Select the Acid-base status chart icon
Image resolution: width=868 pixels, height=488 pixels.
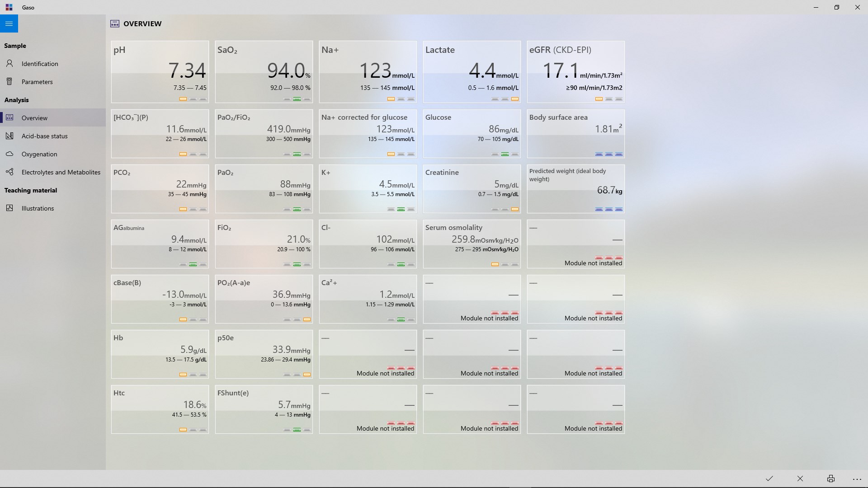tap(9, 136)
